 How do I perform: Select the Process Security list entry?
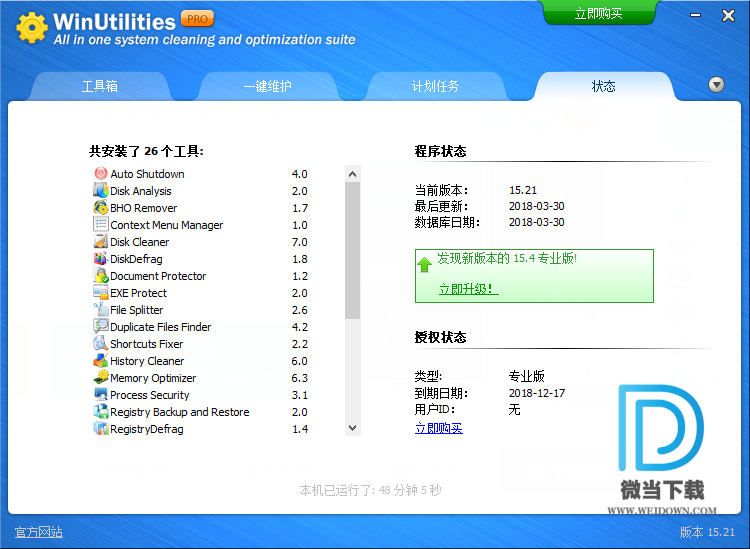[x=201, y=395]
